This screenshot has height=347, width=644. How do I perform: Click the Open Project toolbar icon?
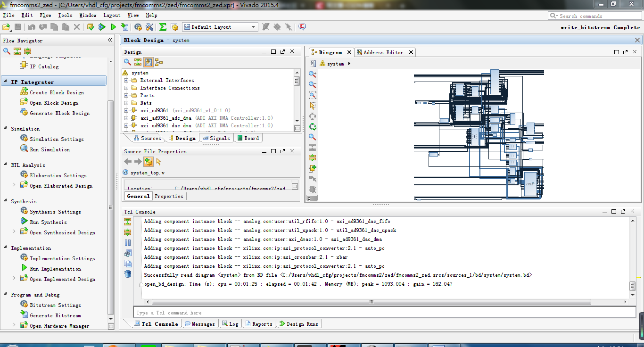(x=7, y=27)
